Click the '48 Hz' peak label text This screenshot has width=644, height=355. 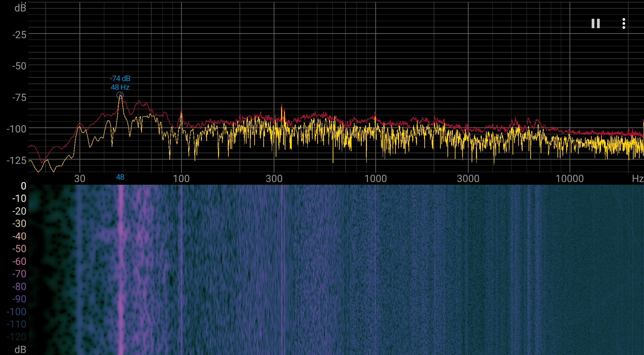pos(120,87)
